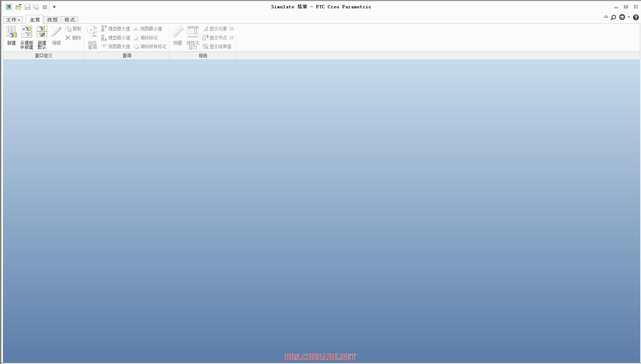Screen dimensions: 641x364
Task: Open the graduation cap learning icon
Action: click(622, 17)
